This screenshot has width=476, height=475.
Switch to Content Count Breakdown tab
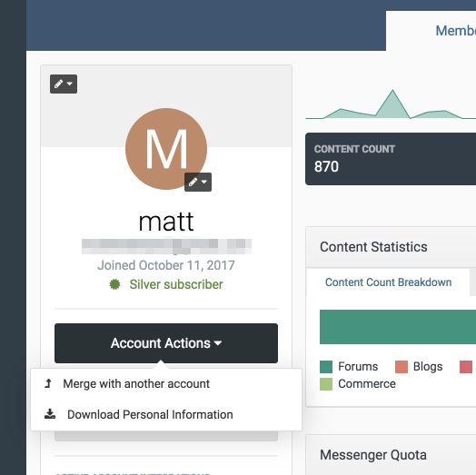coord(388,282)
